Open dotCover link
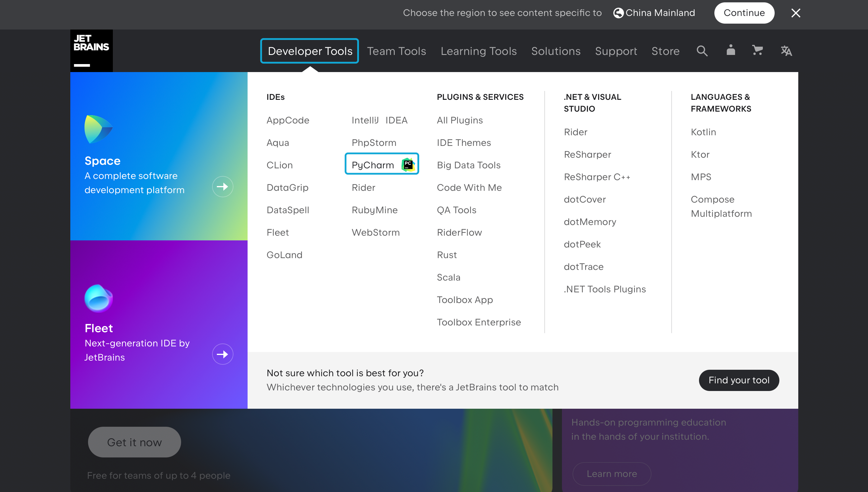This screenshot has width=868, height=492. coord(585,199)
